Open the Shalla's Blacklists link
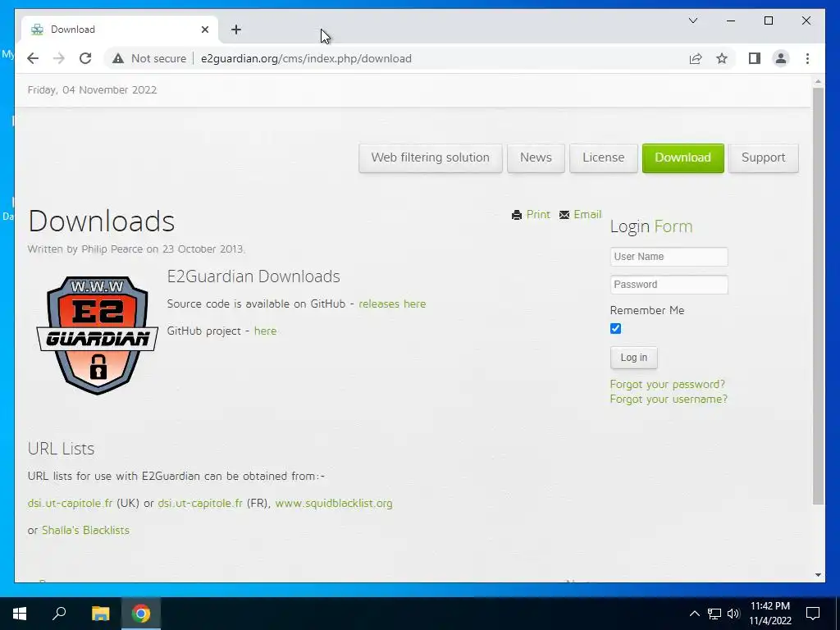This screenshot has width=840, height=630. click(85, 530)
